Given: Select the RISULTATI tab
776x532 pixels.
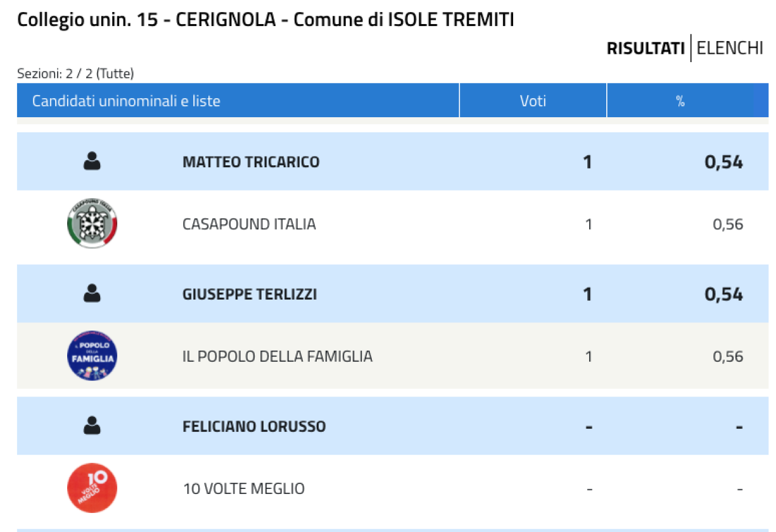Looking at the screenshot, I should click(646, 49).
